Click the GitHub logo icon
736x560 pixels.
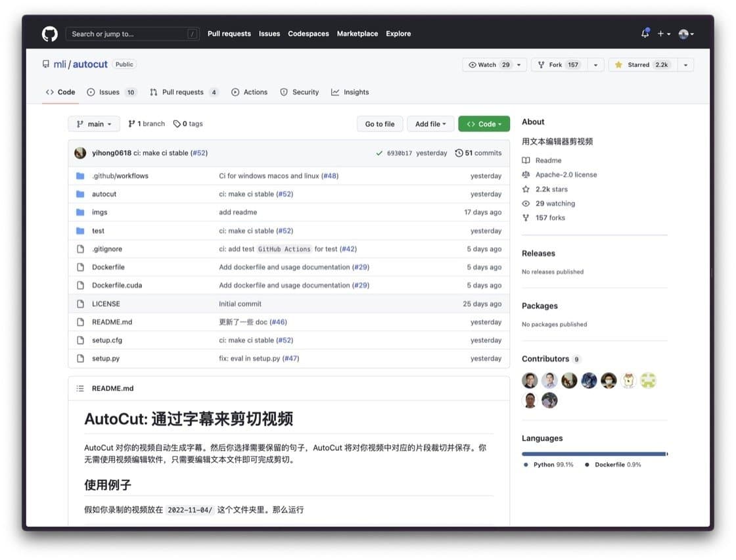(50, 34)
